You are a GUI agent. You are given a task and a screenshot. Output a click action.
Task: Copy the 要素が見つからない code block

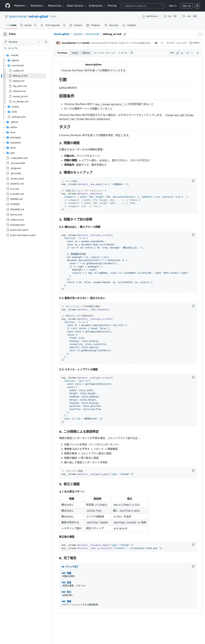pyautogui.click(x=193, y=306)
